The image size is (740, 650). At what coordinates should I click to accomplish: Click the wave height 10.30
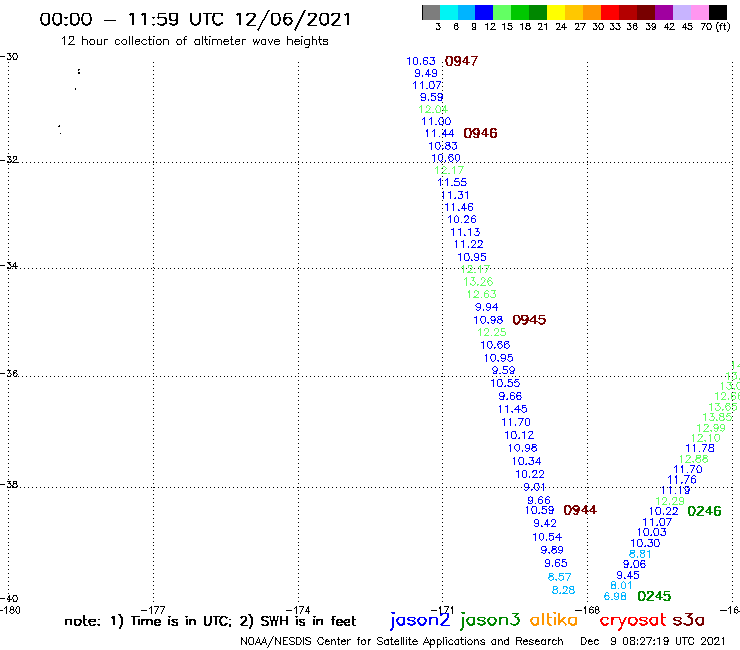click(x=645, y=543)
